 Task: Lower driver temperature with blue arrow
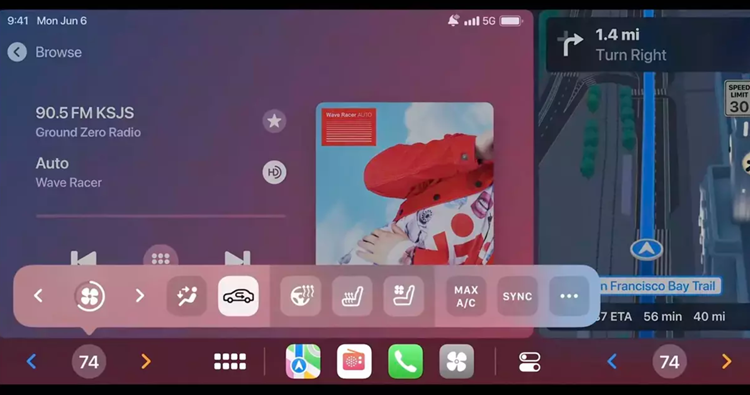32,362
